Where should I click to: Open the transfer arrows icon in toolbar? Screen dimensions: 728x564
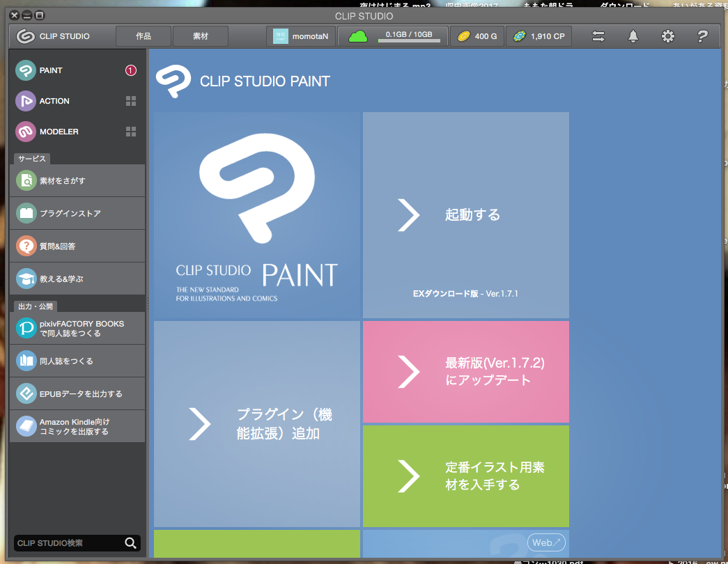598,36
